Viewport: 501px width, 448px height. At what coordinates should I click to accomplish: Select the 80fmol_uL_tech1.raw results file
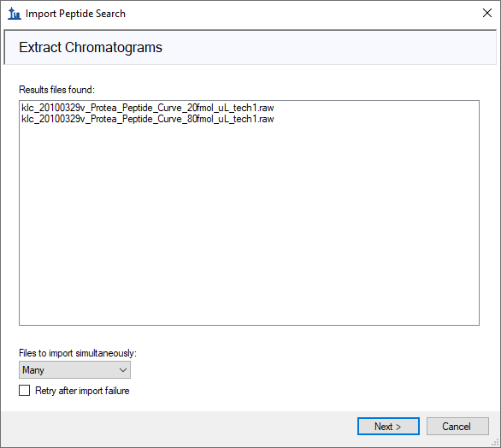point(148,119)
